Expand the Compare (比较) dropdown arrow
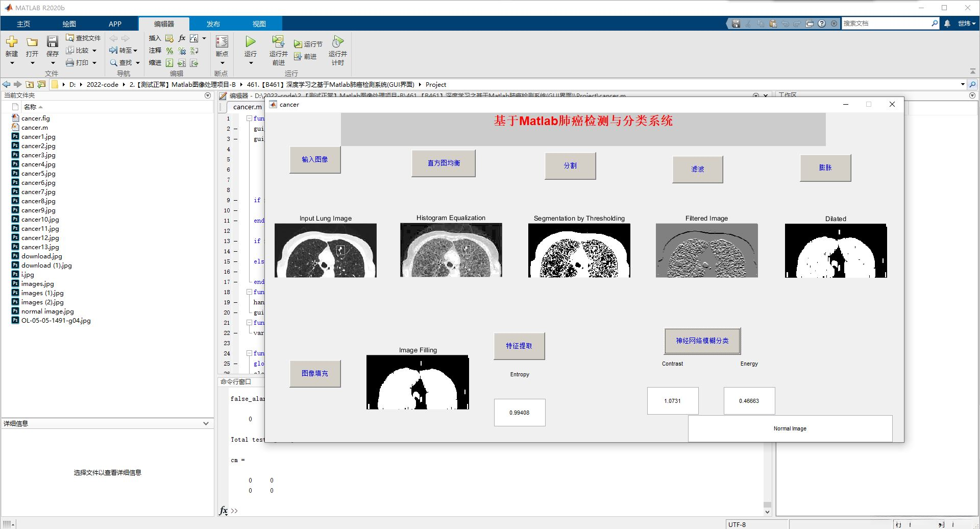 click(94, 51)
